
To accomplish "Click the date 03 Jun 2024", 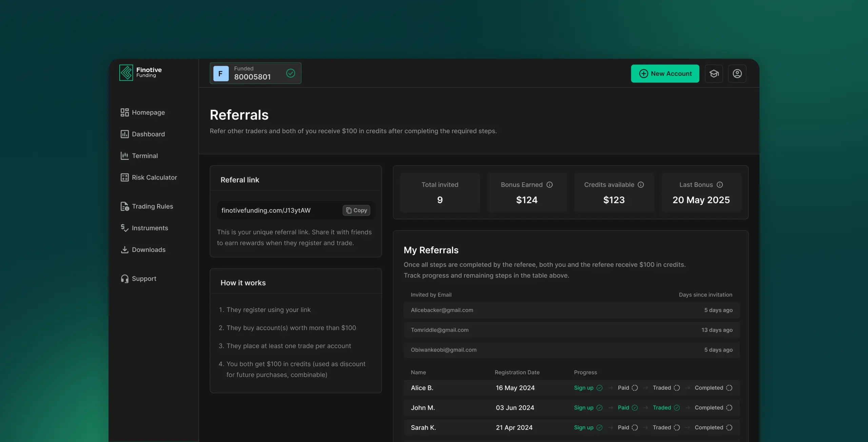I will (515, 408).
